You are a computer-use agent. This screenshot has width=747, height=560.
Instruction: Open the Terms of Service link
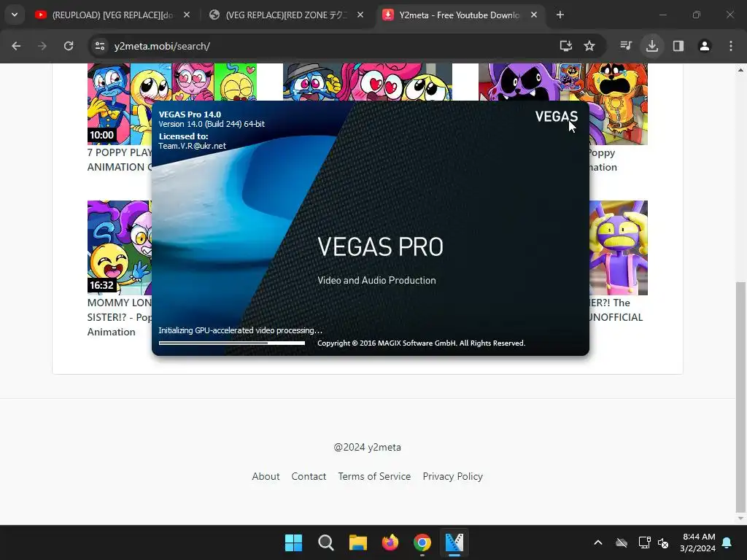[374, 476]
